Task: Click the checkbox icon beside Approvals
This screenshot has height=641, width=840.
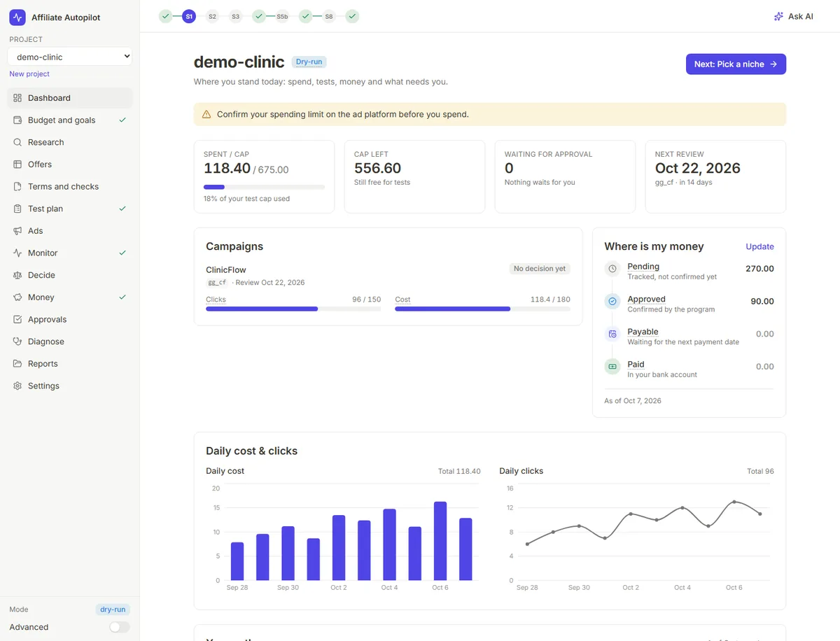Action: (x=17, y=320)
